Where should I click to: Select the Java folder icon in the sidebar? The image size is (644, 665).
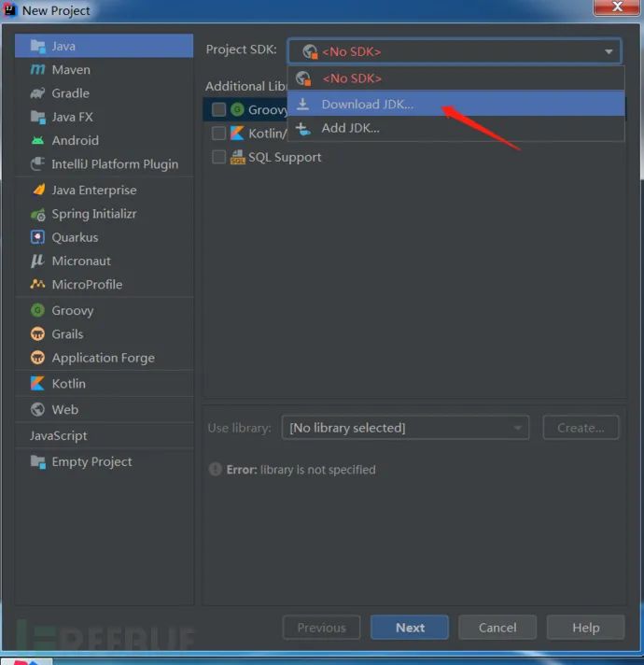click(x=37, y=46)
